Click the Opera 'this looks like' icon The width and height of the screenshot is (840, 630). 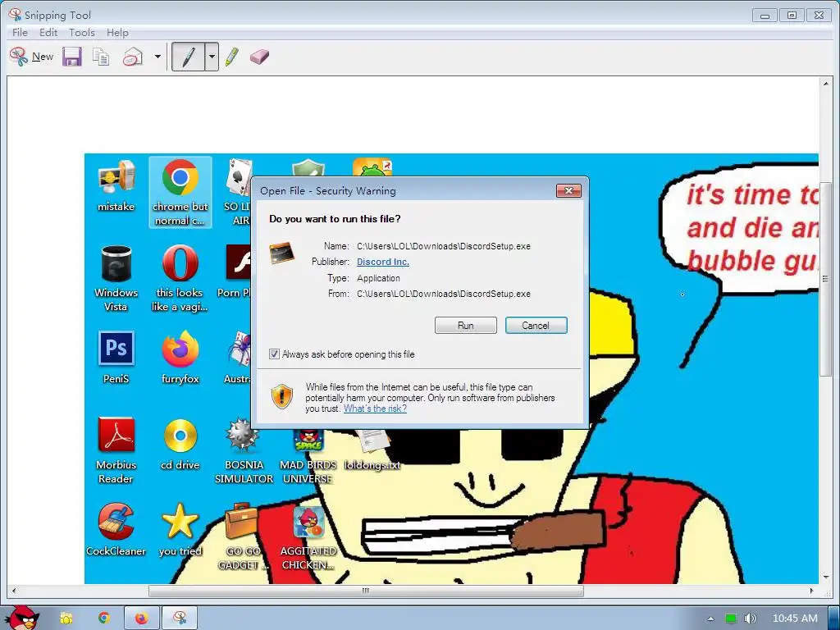coord(180,279)
